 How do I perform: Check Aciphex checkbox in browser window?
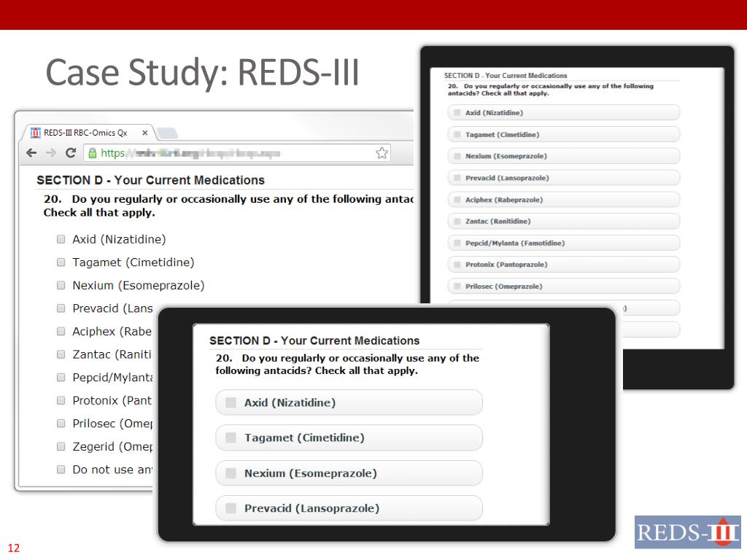[61, 331]
